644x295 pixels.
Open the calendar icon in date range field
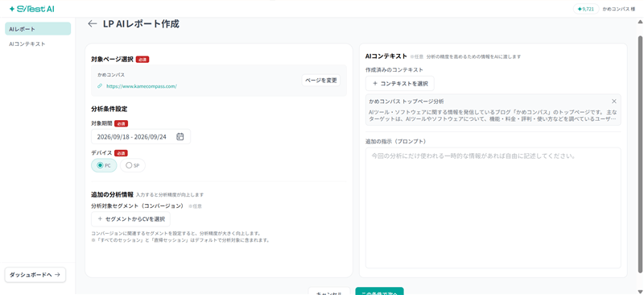[x=180, y=136]
